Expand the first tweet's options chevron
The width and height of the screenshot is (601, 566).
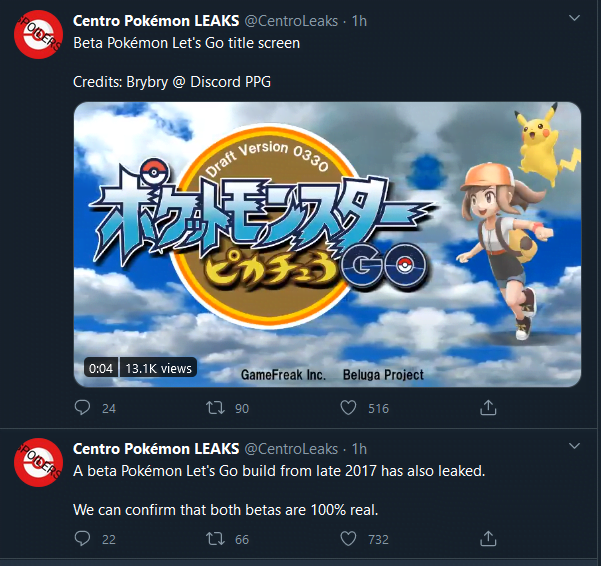[574, 18]
